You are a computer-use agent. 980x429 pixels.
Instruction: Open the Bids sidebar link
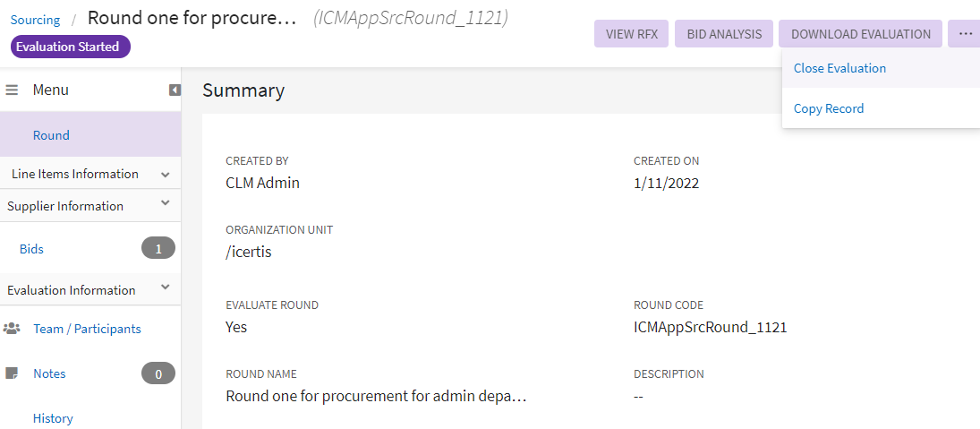coord(31,249)
